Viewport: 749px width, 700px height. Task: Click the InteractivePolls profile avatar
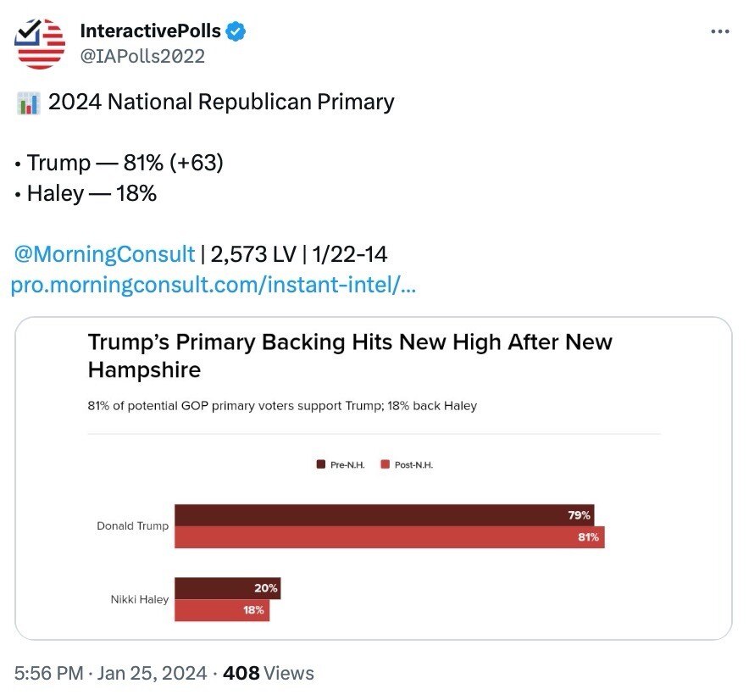40,43
